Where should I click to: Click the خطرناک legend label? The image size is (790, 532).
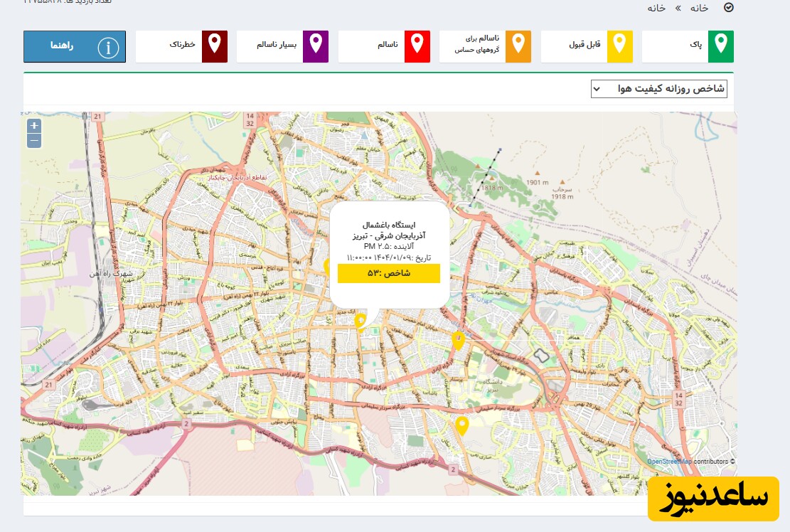[182, 46]
